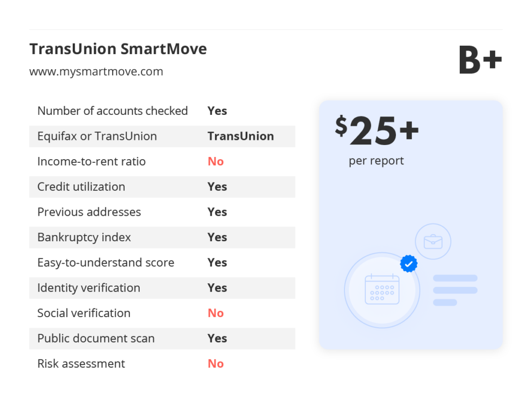The width and height of the screenshot is (532, 404).
Task: Click the red No beside Social verification
Action: click(x=216, y=313)
